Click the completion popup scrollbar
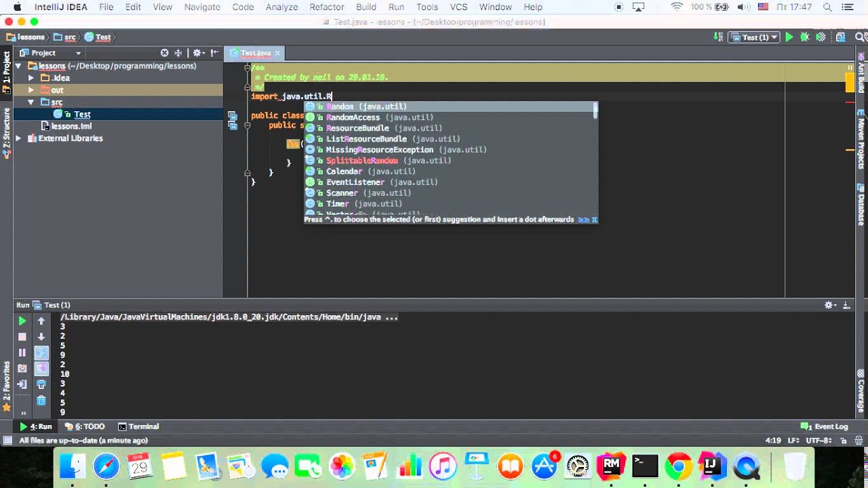Image resolution: width=868 pixels, height=488 pixels. tap(595, 110)
